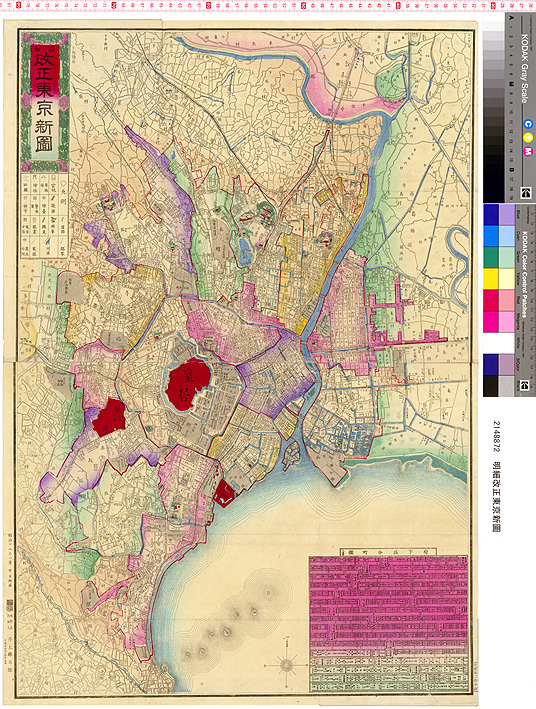Select the small red area on the bay shore
Image resolution: width=536 pixels, height=709 pixels.
[224, 493]
